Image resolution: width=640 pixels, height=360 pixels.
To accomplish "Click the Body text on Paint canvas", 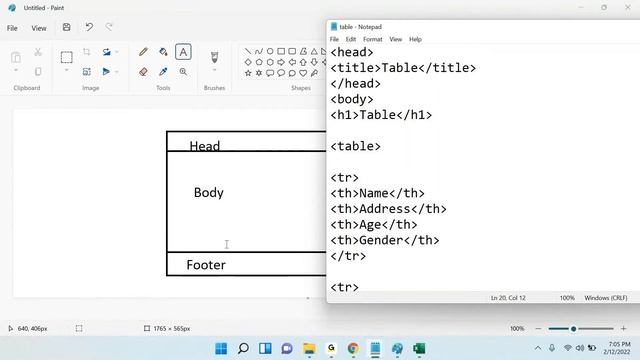I will pyautogui.click(x=209, y=193).
